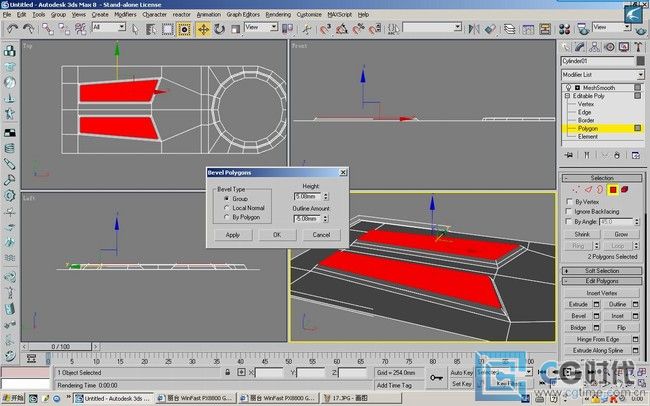This screenshot has height=406, width=650.
Task: Click the Insert Vertex button
Action: tap(601, 293)
